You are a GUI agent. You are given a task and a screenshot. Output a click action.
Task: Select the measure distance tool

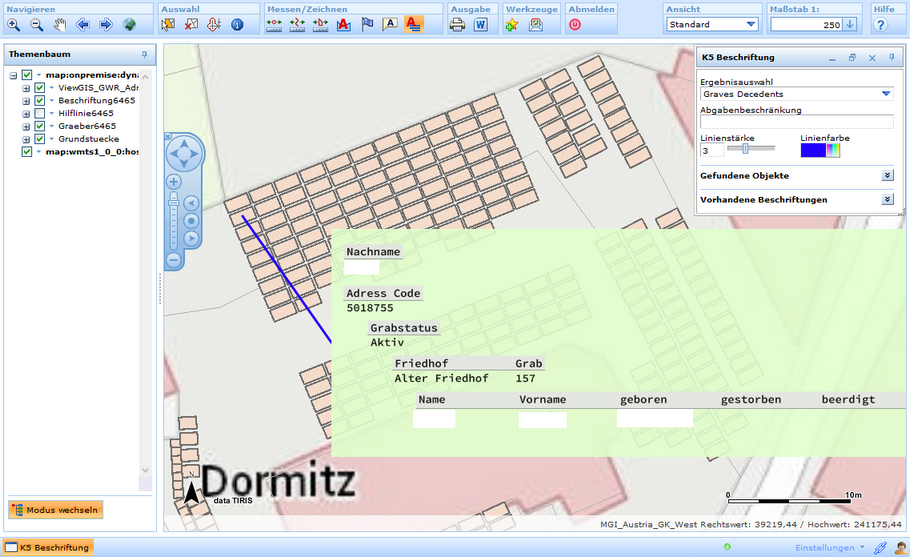pos(274,25)
